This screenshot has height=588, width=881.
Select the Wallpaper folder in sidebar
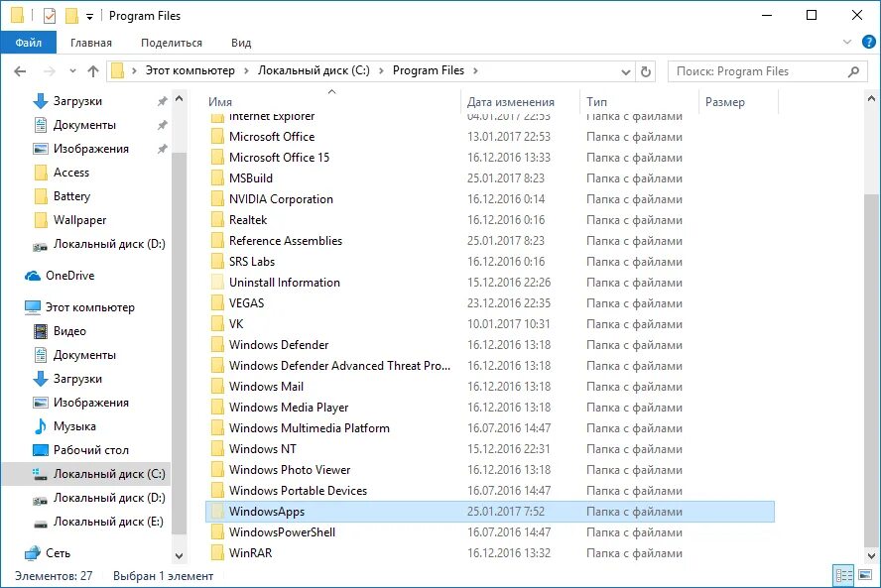[x=79, y=220]
